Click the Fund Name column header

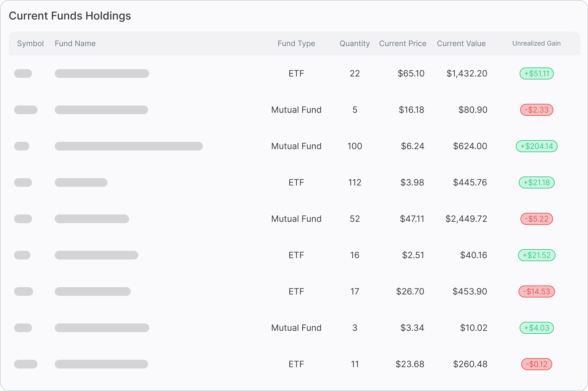[75, 43]
